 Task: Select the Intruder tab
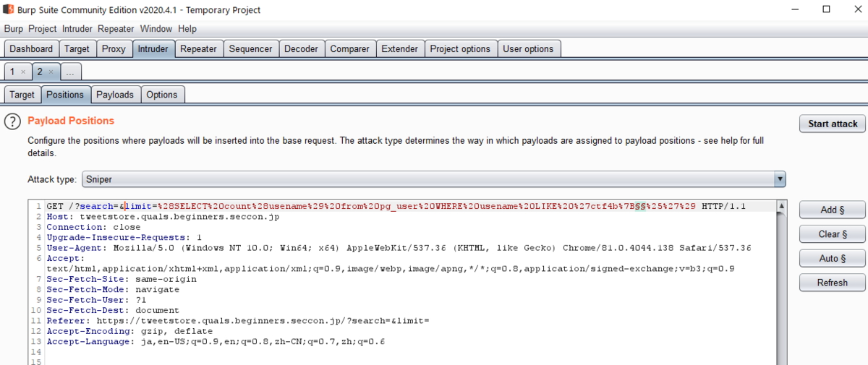153,49
